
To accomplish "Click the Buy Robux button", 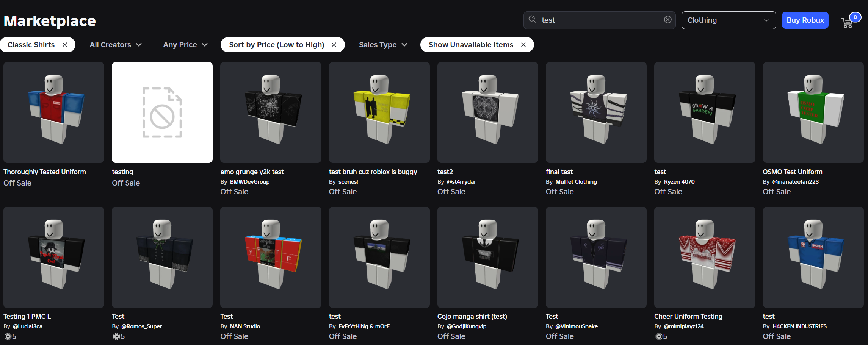I will click(x=805, y=20).
